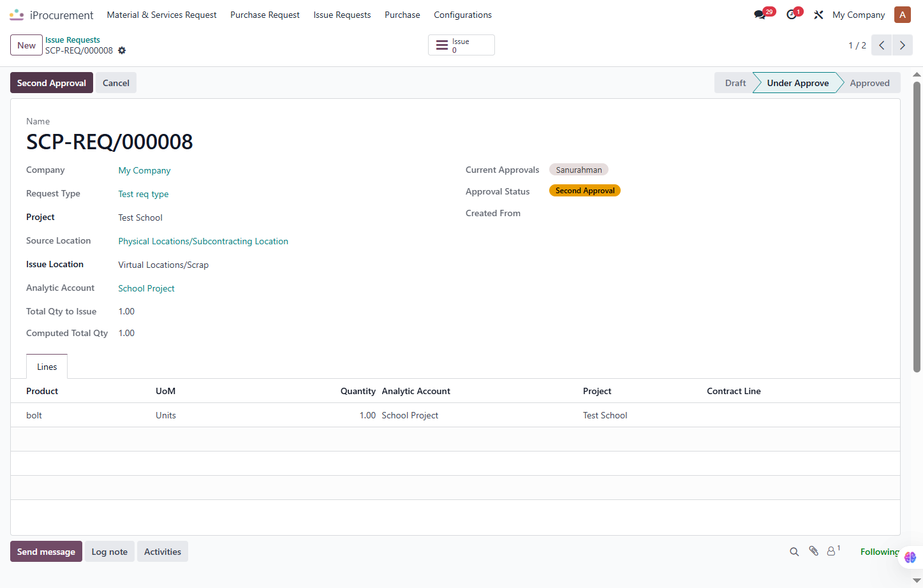Image resolution: width=923 pixels, height=588 pixels.
Task: Click the Second Approval button
Action: pyautogui.click(x=52, y=83)
